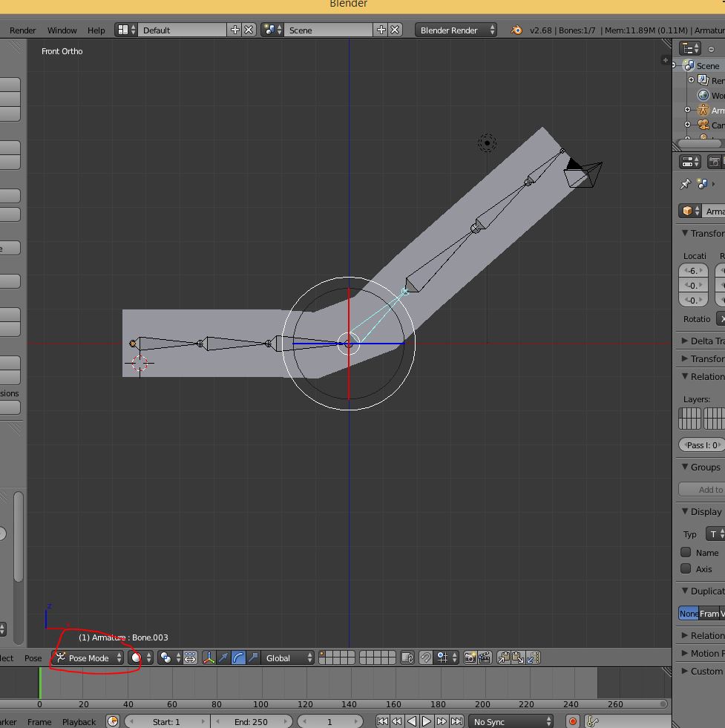Viewport: 725px width, 728px height.
Task: Open the Pose menu
Action: tap(33, 658)
